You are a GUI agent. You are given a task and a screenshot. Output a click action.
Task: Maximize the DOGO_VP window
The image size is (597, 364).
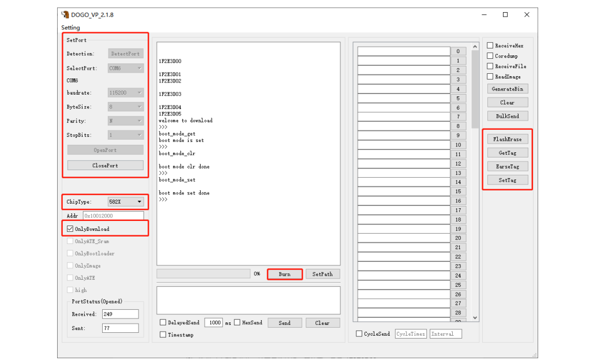(505, 14)
